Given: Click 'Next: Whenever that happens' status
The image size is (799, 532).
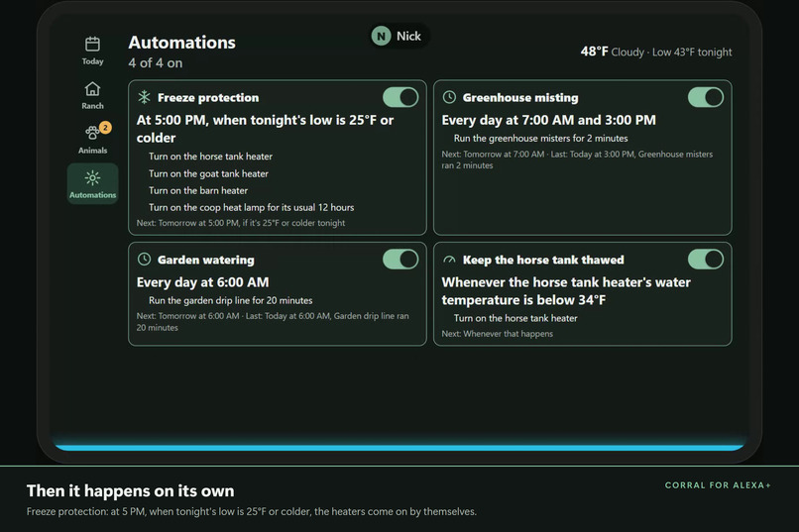Looking at the screenshot, I should [497, 334].
